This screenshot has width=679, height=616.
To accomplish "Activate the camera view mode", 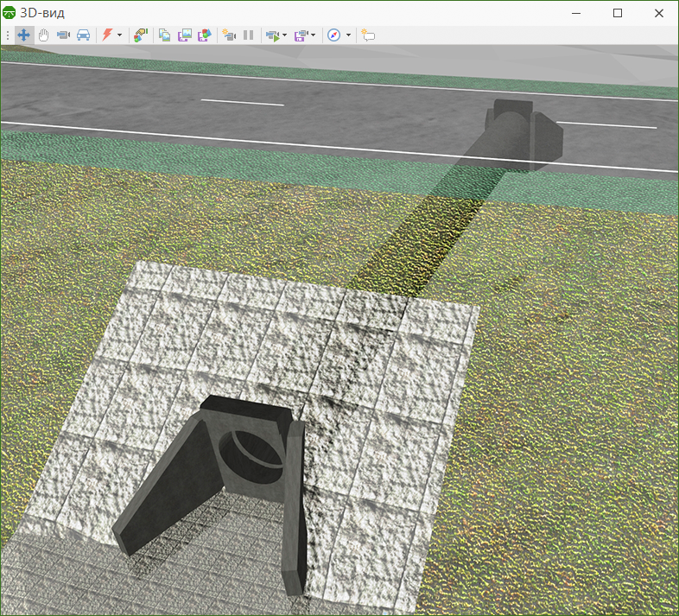I will (x=63, y=35).
